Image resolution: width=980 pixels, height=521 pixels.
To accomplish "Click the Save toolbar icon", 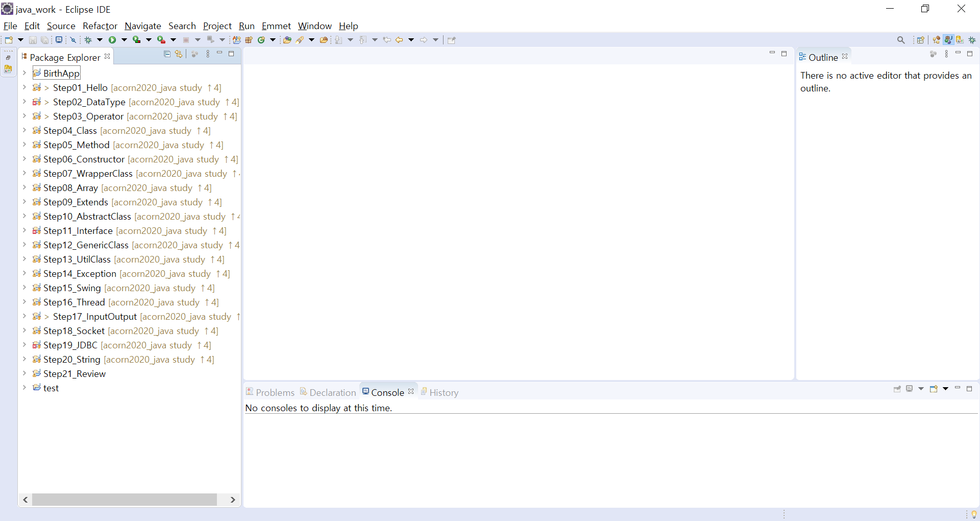I will (33, 40).
